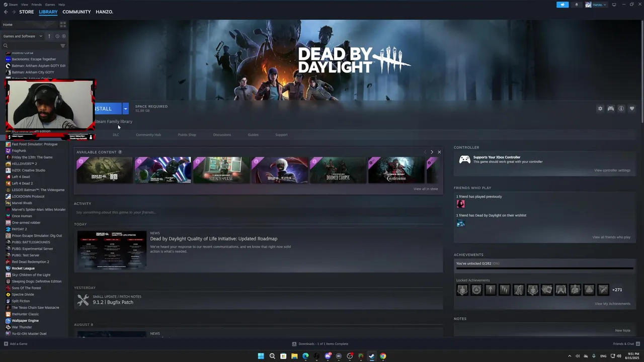Show hidden icons in system tray
This screenshot has height=362, width=644.
click(570, 356)
